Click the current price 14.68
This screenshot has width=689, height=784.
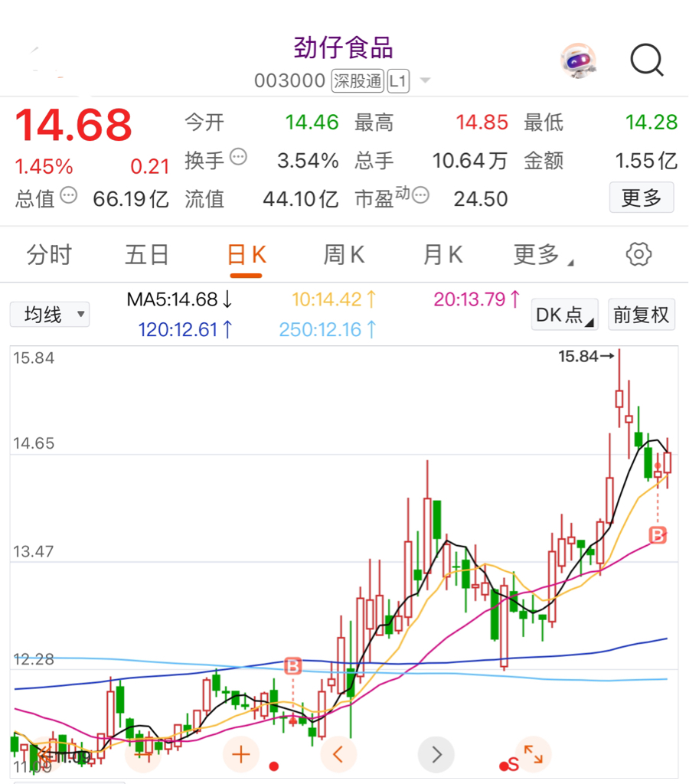coord(73,125)
